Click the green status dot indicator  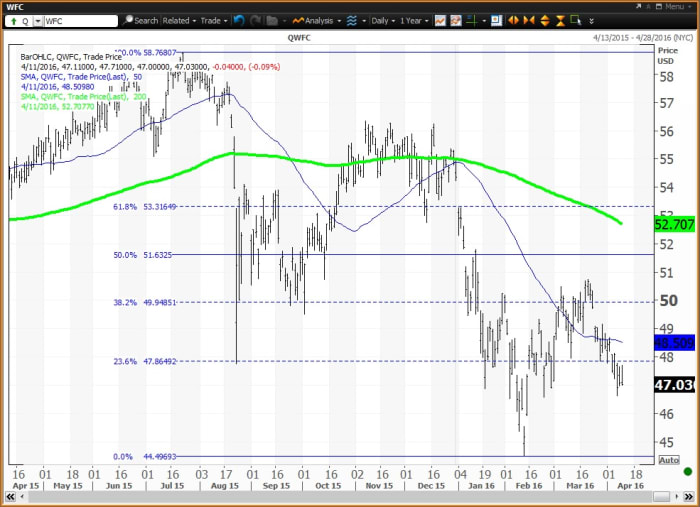[688, 472]
